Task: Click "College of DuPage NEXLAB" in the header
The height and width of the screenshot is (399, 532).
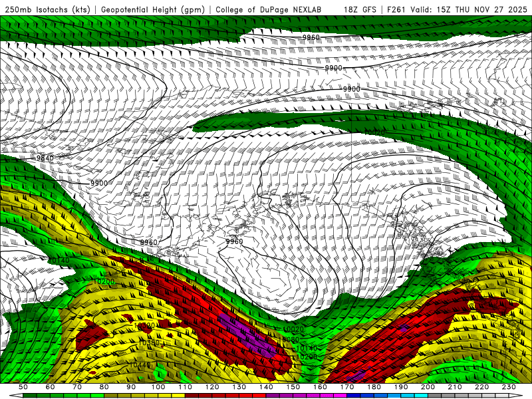Action: coord(269,9)
